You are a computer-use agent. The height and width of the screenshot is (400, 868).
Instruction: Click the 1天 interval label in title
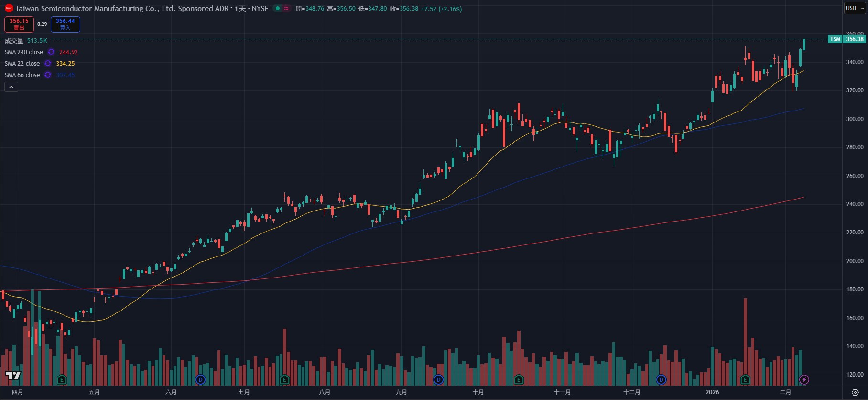[x=239, y=9]
